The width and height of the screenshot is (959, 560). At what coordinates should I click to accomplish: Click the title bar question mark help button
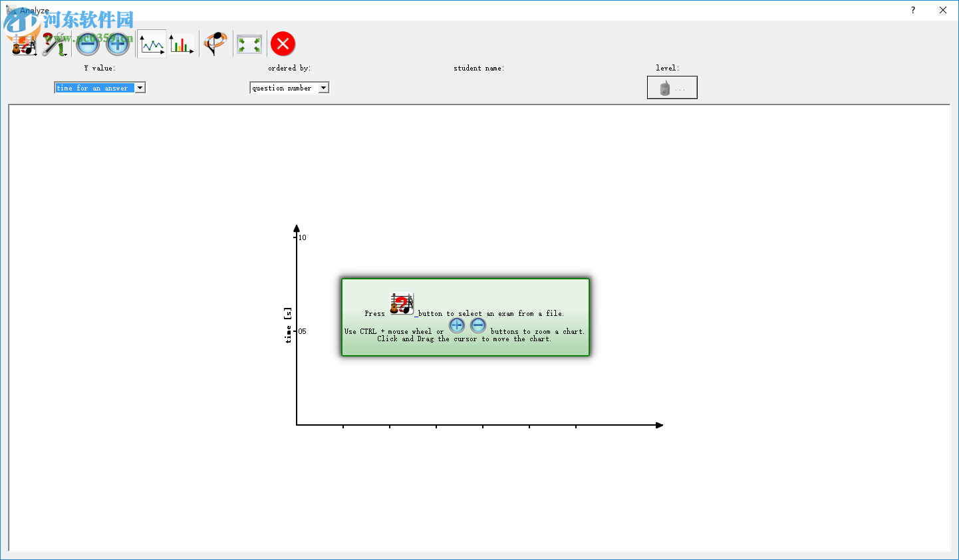click(912, 10)
